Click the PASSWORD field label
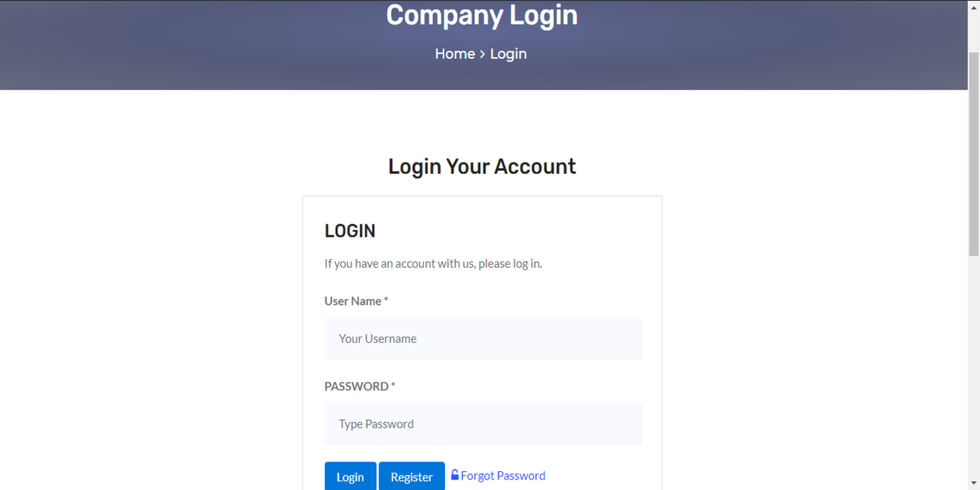Screen dimensions: 980x490 pos(359,386)
